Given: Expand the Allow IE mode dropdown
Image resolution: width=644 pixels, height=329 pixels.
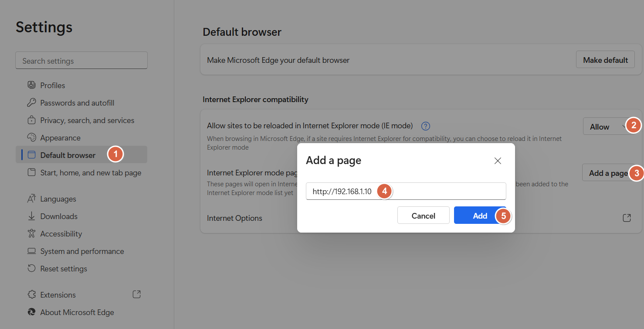Looking at the screenshot, I should tap(606, 127).
